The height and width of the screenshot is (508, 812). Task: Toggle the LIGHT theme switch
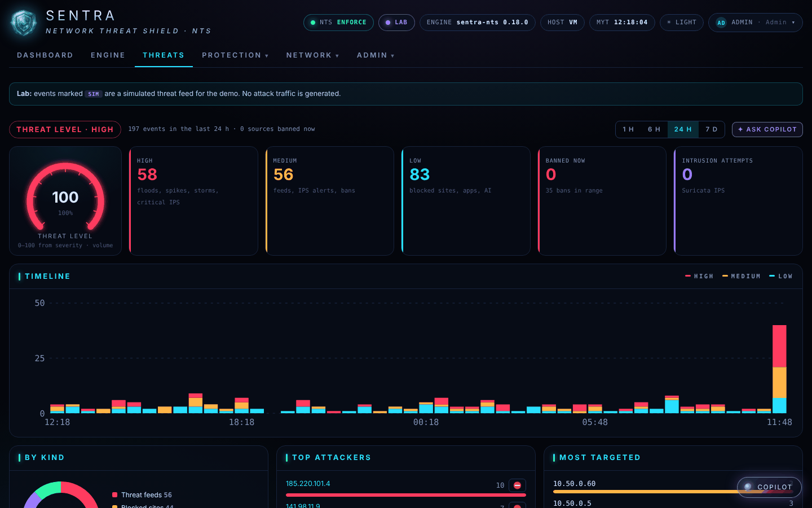point(682,23)
